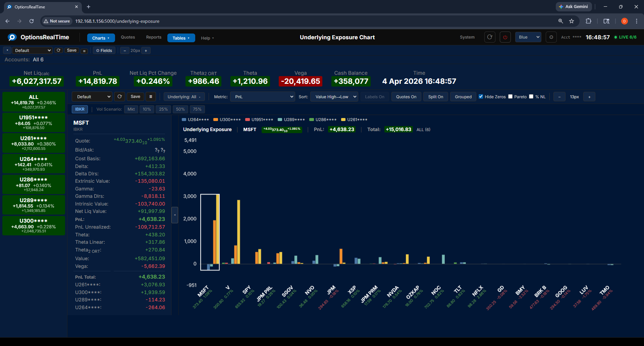Open the browser extensions puzzle icon
The height and width of the screenshot is (346, 644).
pyautogui.click(x=588, y=21)
